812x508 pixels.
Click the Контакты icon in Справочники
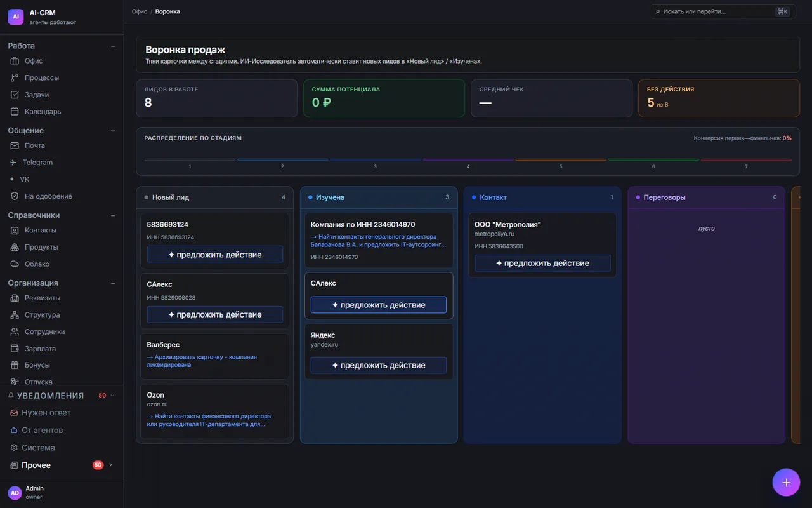point(15,230)
